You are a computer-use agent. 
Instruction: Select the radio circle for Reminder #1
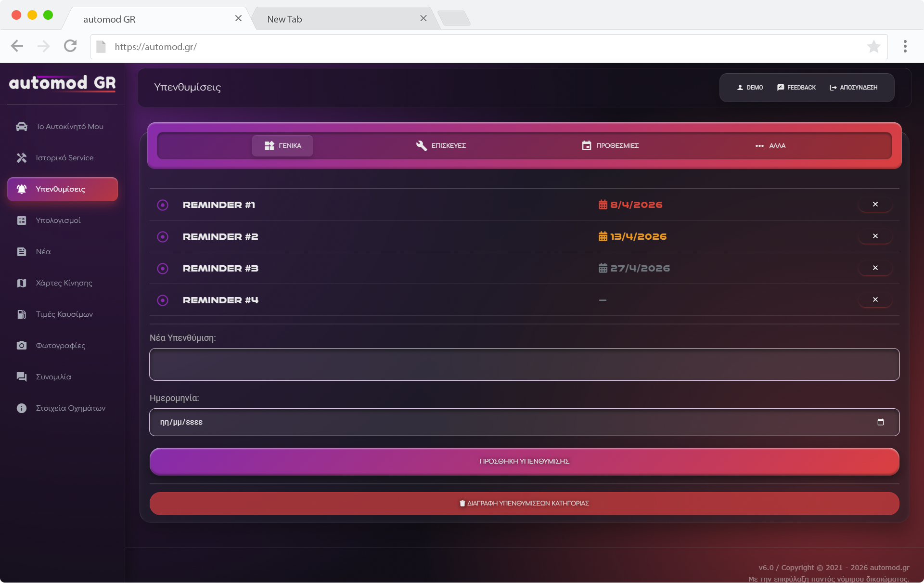point(163,205)
